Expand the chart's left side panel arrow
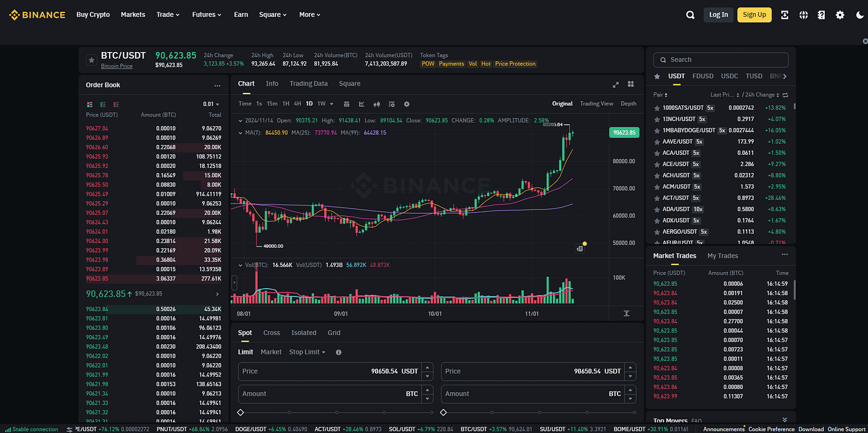 point(234,283)
